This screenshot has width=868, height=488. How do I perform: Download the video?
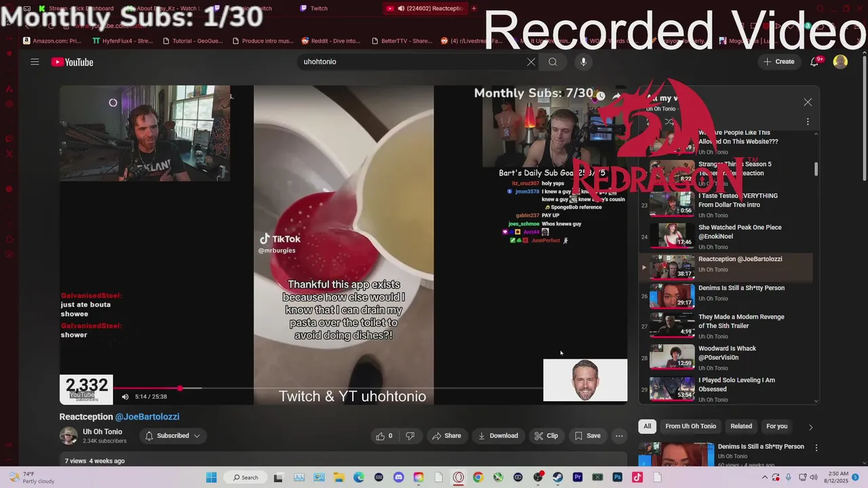498,436
